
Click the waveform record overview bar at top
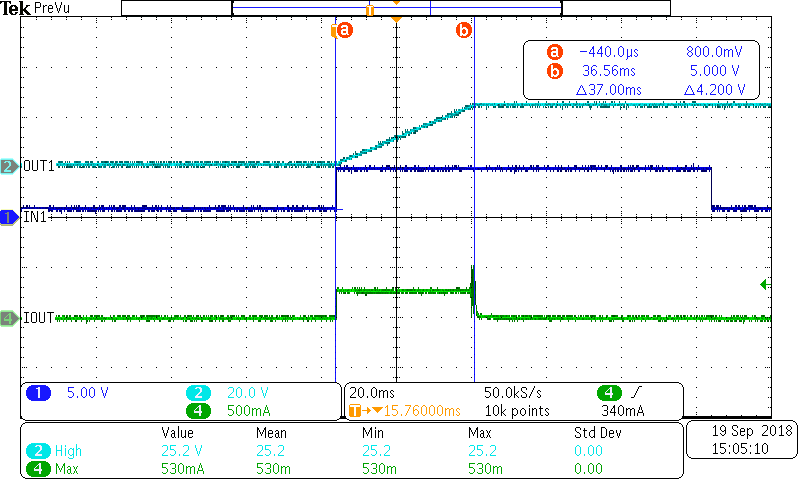pos(395,8)
